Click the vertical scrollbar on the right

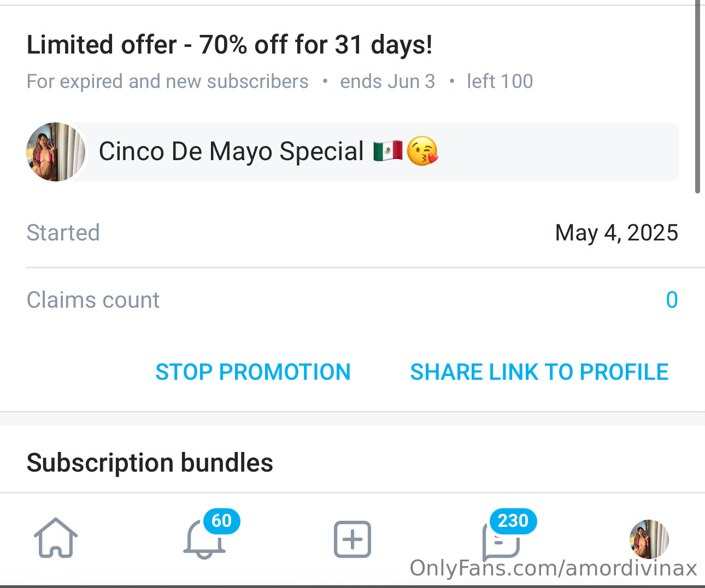(697, 98)
